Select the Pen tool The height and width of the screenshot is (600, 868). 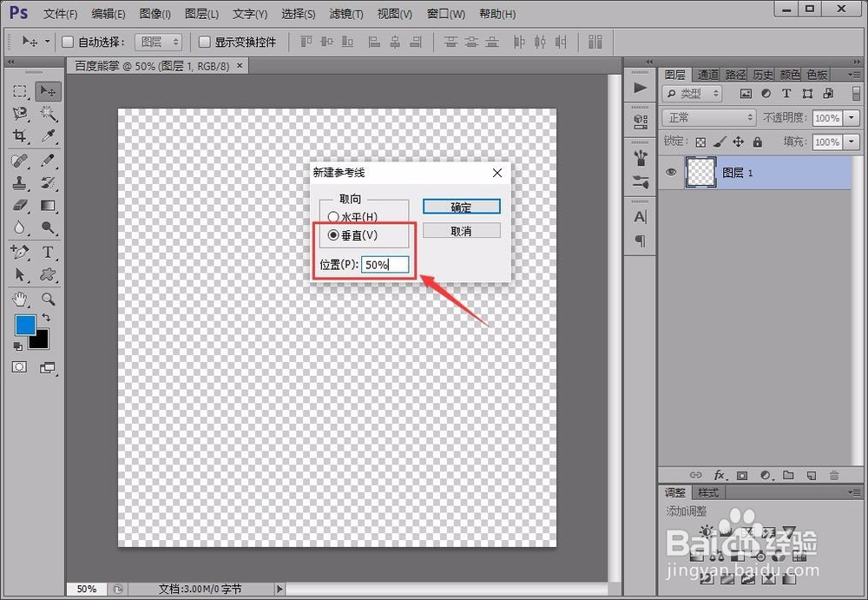click(20, 252)
